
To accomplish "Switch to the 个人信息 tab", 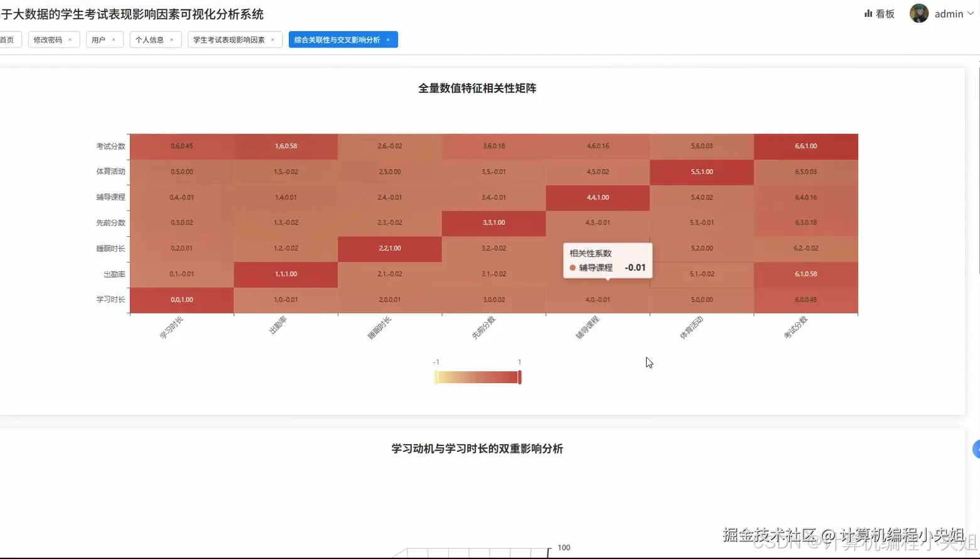I will pyautogui.click(x=156, y=40).
